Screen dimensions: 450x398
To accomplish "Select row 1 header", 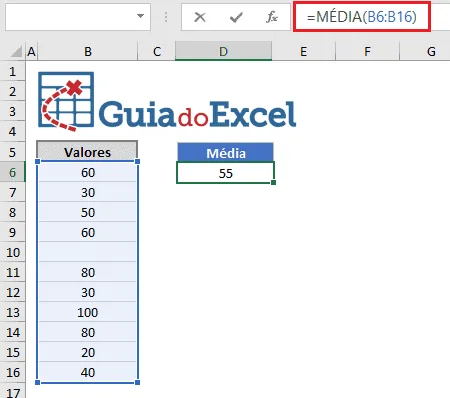I will [x=13, y=71].
